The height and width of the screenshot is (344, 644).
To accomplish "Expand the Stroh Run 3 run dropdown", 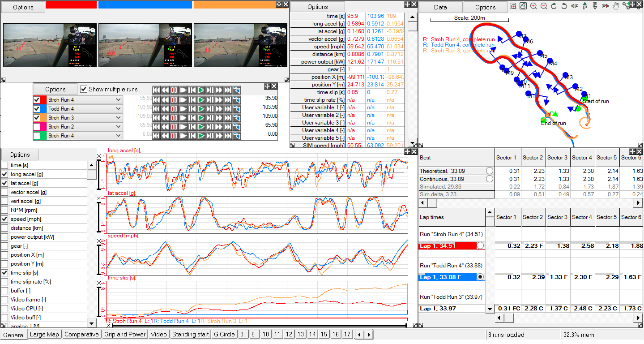I will click(x=119, y=118).
